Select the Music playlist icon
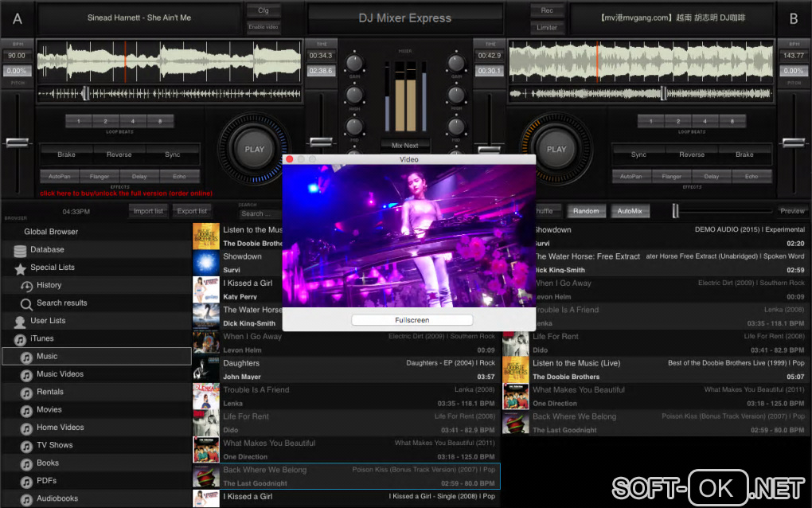 pyautogui.click(x=26, y=358)
